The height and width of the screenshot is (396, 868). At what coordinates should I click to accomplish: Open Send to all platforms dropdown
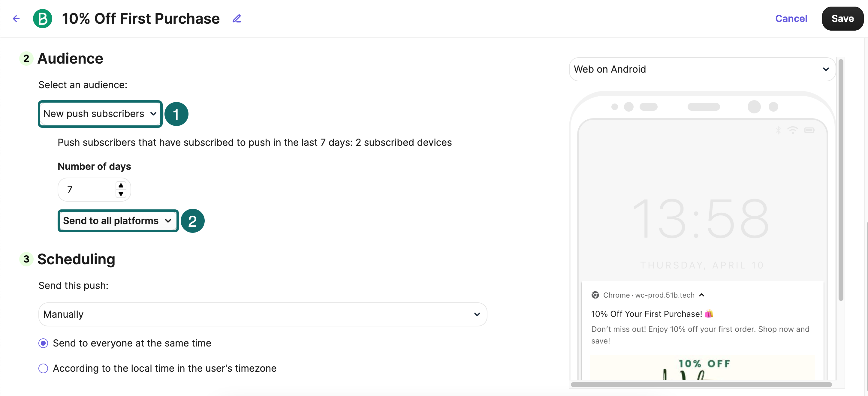[x=118, y=221]
